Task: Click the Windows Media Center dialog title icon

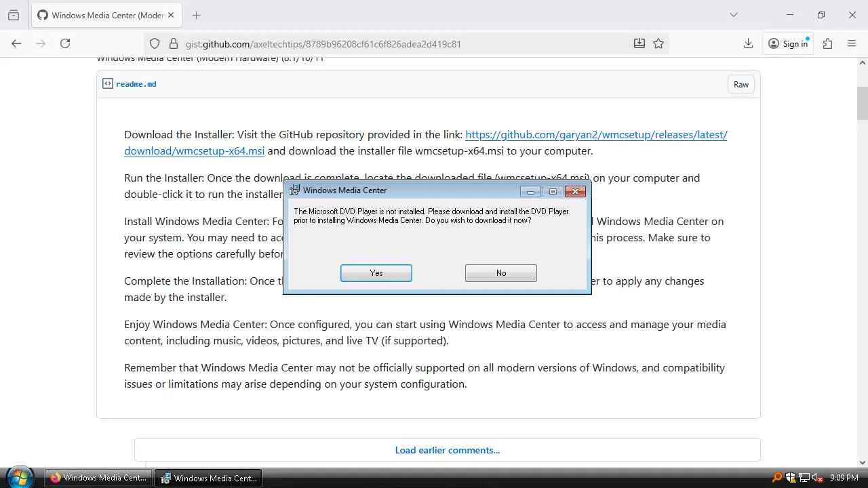Action: point(294,190)
